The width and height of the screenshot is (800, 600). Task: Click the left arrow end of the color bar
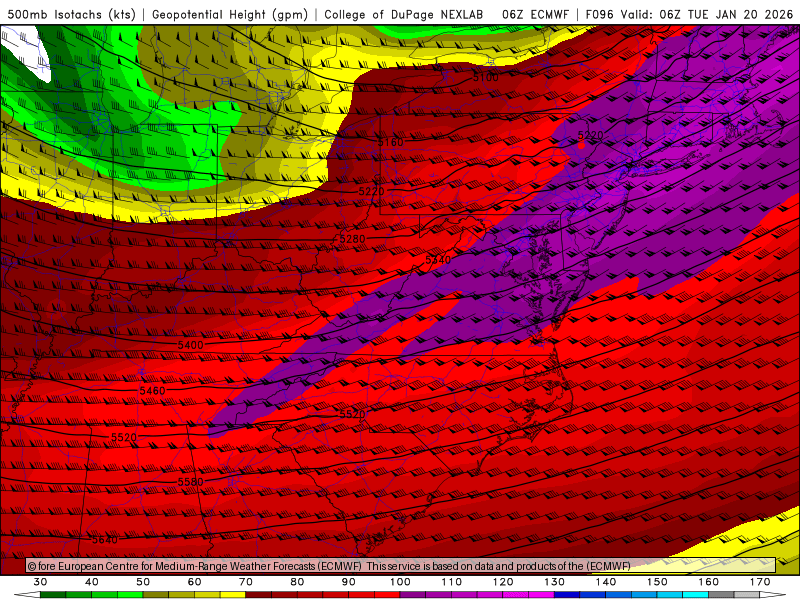(x=27, y=595)
